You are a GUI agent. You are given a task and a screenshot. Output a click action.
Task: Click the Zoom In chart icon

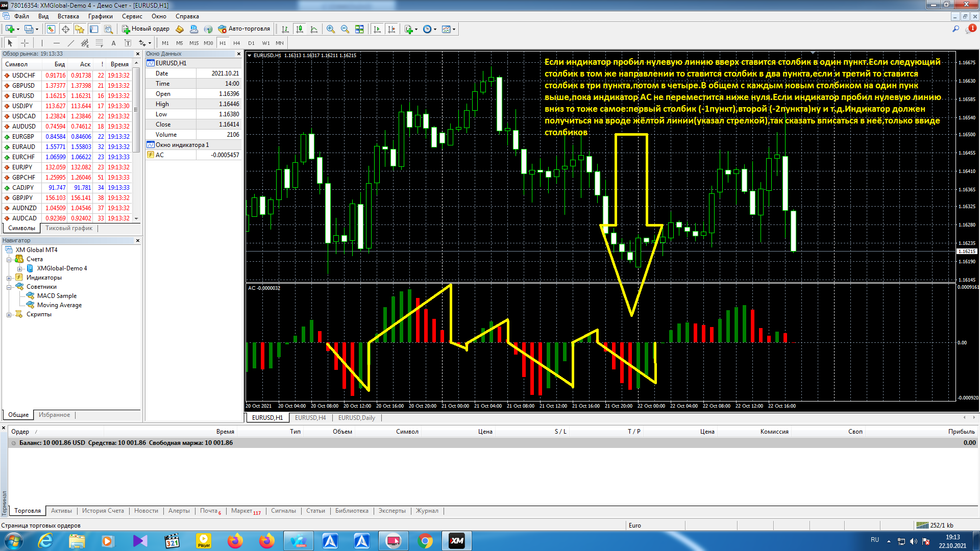click(x=331, y=29)
